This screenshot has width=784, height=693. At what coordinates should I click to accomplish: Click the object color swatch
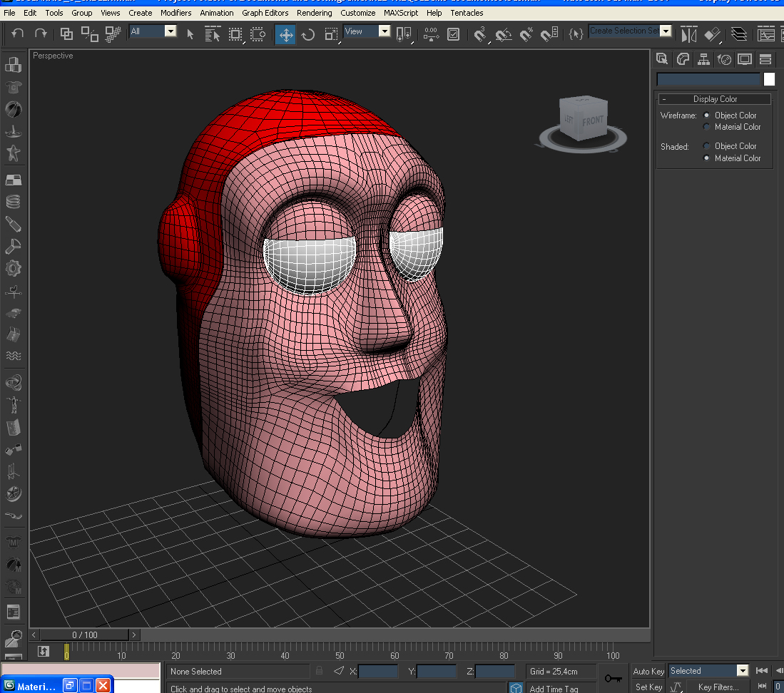coord(769,79)
